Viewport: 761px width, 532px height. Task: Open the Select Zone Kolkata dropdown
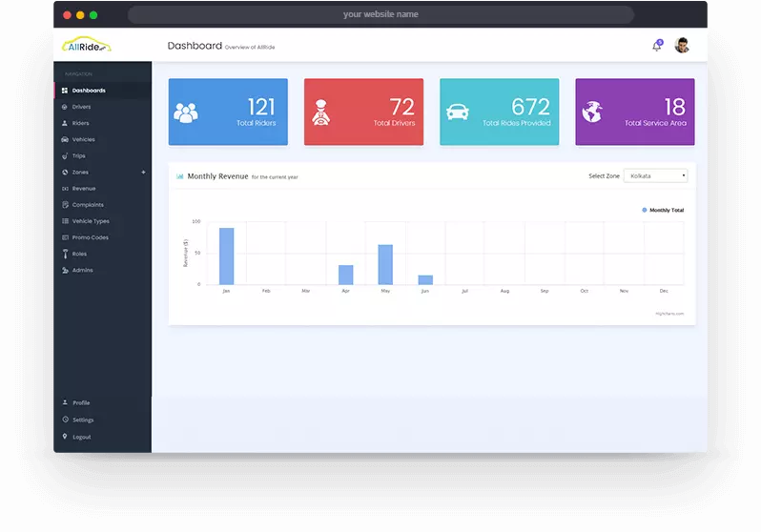(656, 175)
